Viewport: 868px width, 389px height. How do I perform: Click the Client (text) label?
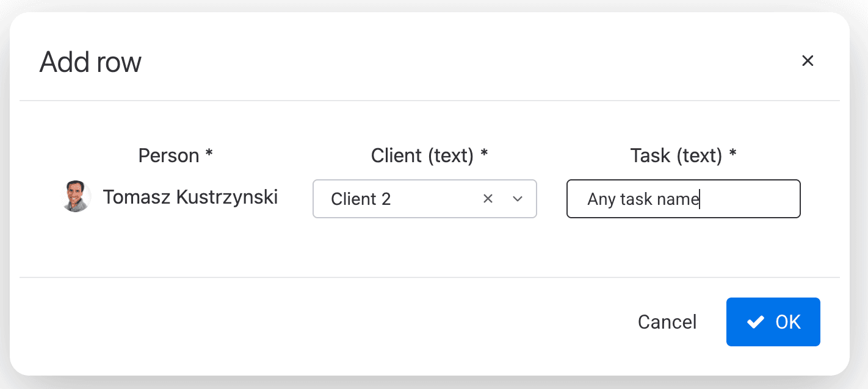422,156
